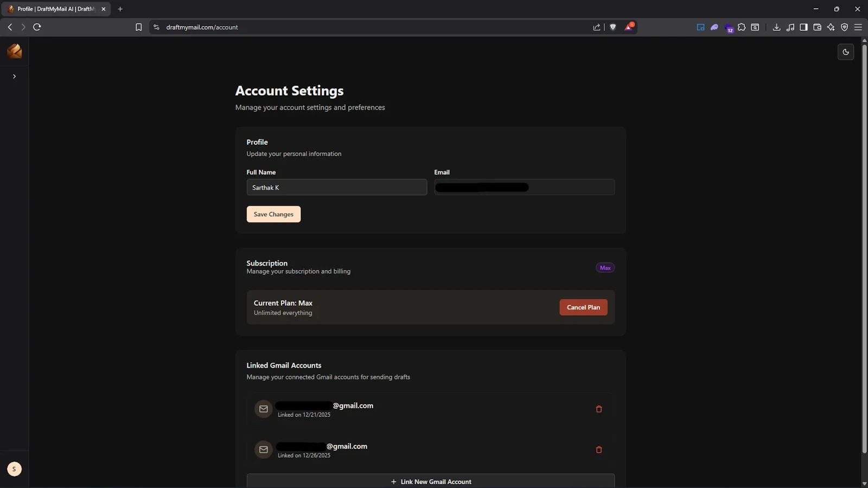
Task: Open the Extensions puzzle menu
Action: click(x=742, y=27)
